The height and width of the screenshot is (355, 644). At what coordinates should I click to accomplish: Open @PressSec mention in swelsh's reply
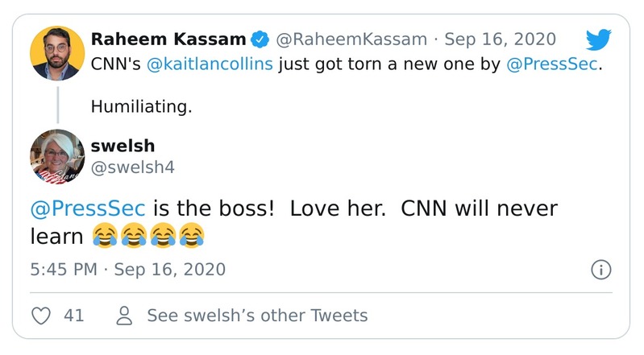87,208
